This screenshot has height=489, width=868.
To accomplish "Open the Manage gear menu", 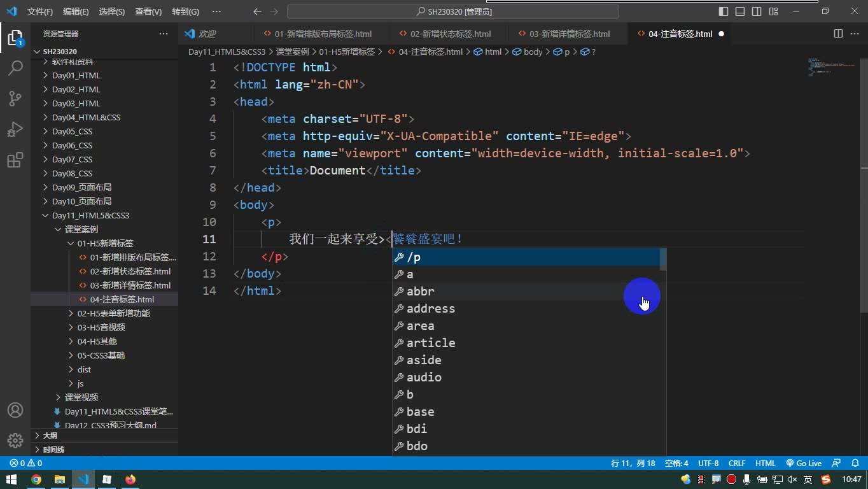I will coord(15,441).
